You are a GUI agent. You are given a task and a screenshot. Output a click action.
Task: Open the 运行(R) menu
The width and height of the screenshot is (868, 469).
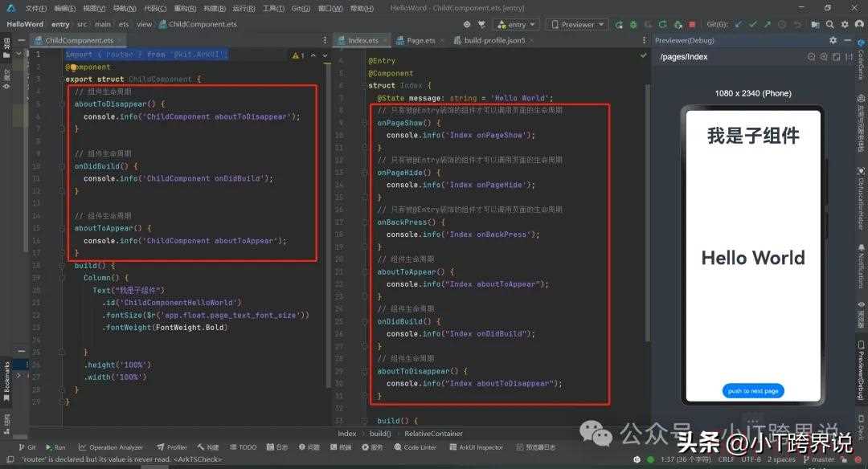[x=244, y=8]
